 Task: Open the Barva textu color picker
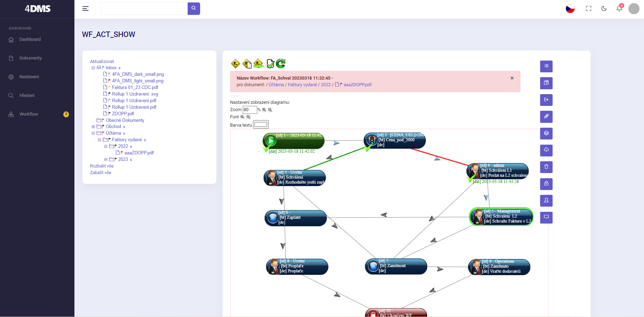point(261,125)
